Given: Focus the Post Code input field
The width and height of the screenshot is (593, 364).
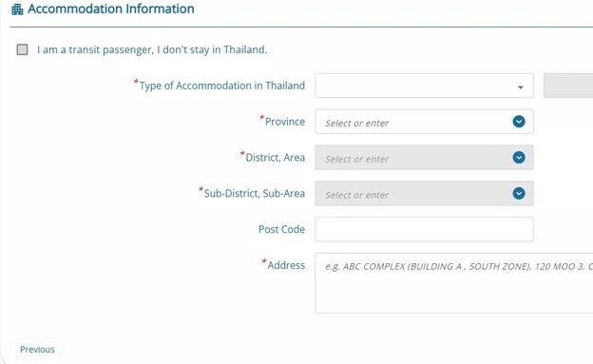Looking at the screenshot, I should click(x=425, y=229).
